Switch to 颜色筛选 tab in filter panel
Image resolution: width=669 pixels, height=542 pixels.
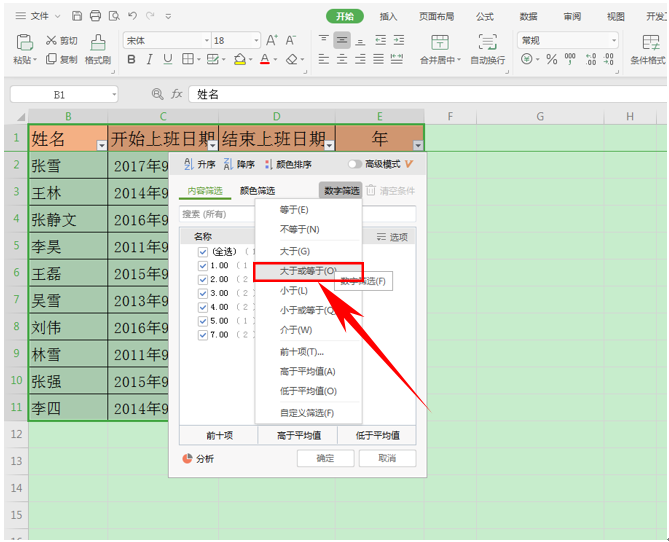[257, 191]
